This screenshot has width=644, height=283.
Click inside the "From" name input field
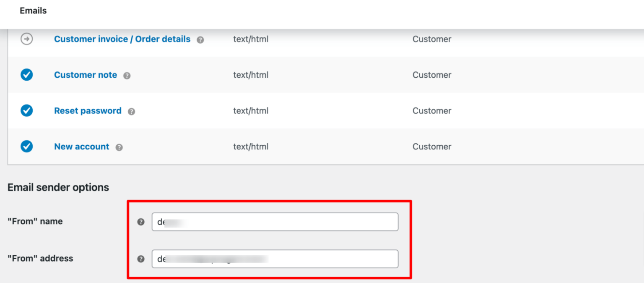[275, 222]
